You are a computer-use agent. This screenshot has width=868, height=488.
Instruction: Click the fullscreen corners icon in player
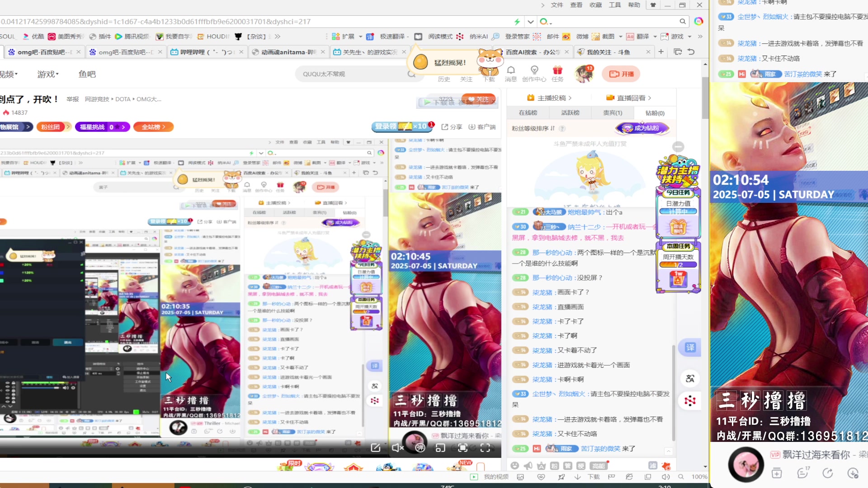485,447
